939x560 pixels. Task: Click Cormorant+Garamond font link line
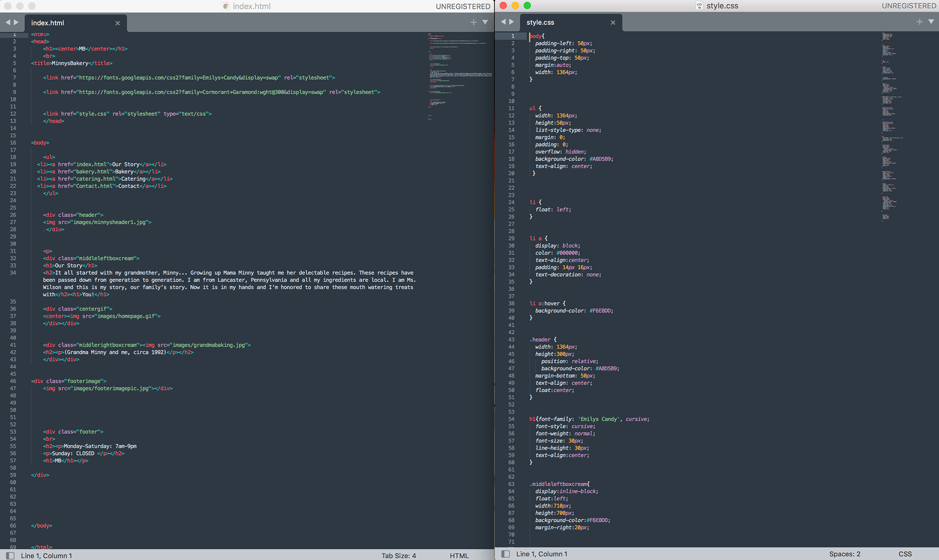[x=211, y=92]
